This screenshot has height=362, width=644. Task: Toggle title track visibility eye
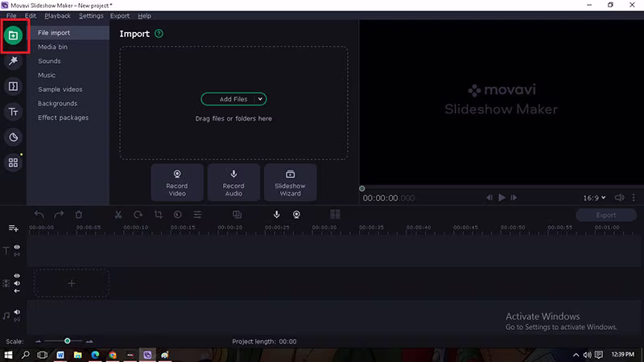click(17, 247)
